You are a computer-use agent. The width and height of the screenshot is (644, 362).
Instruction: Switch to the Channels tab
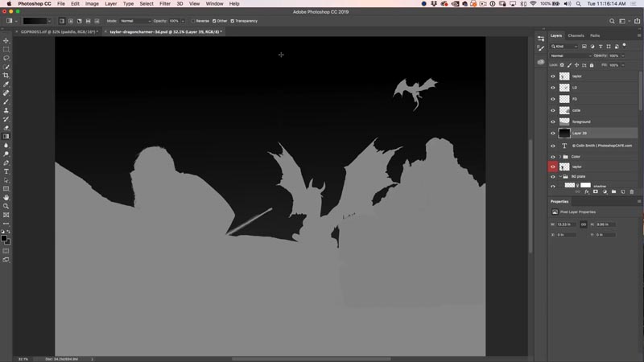576,35
